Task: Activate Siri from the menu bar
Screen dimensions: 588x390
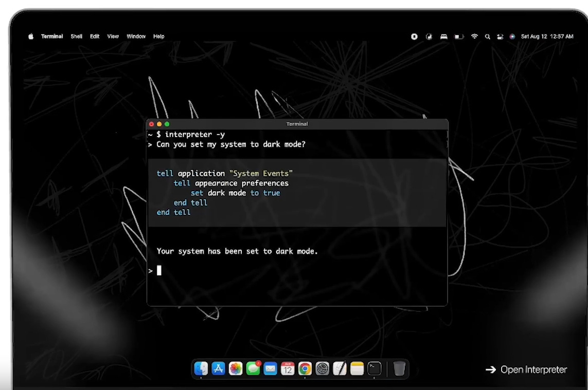Action: (512, 36)
